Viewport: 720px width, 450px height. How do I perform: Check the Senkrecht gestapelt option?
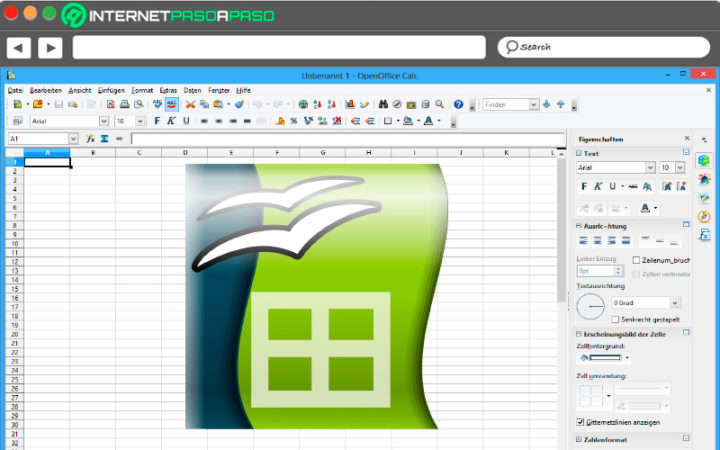click(x=615, y=319)
